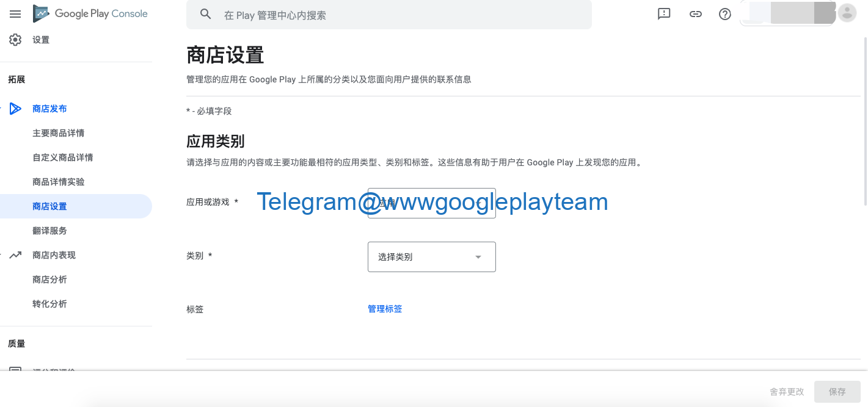Open the account avatar menu
The image size is (868, 407).
coord(847,13)
